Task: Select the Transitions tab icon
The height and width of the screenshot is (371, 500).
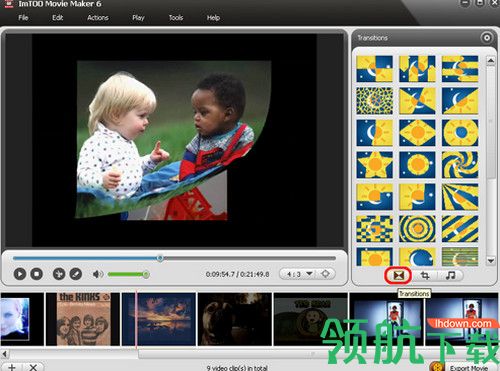Action: [x=399, y=275]
